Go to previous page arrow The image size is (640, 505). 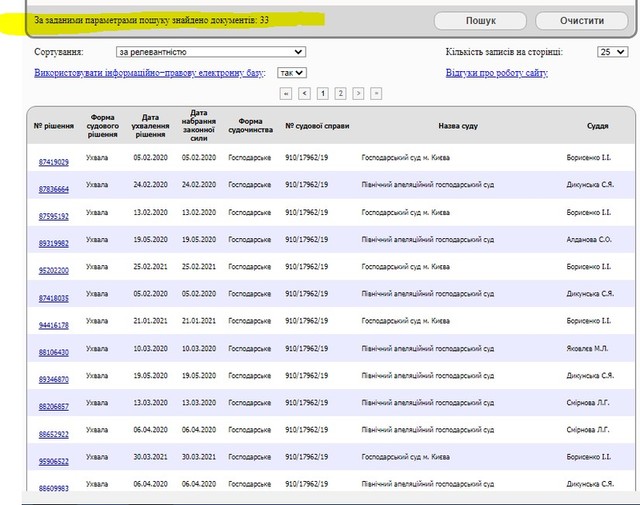point(304,94)
